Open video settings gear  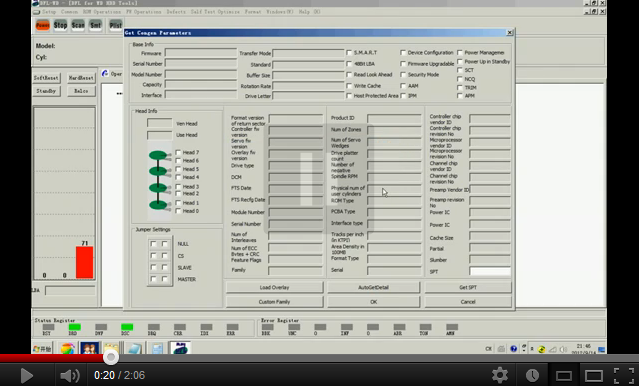point(500,375)
